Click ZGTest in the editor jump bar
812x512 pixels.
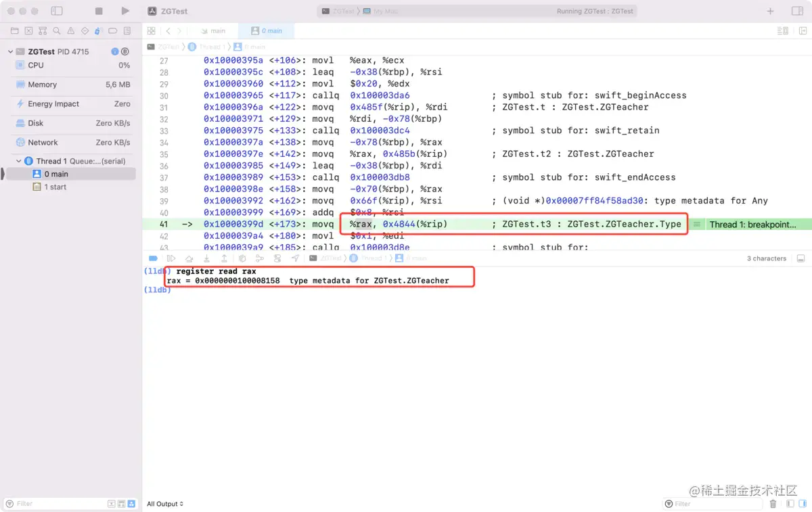coord(164,47)
